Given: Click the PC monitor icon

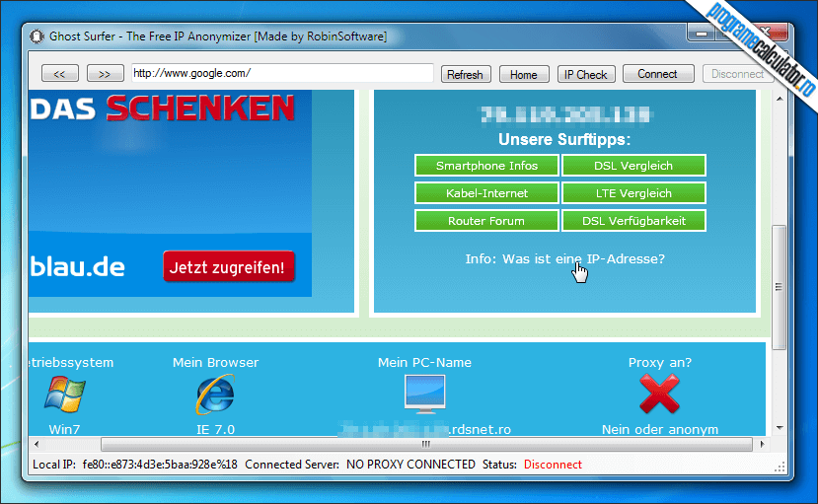Looking at the screenshot, I should pos(424,394).
